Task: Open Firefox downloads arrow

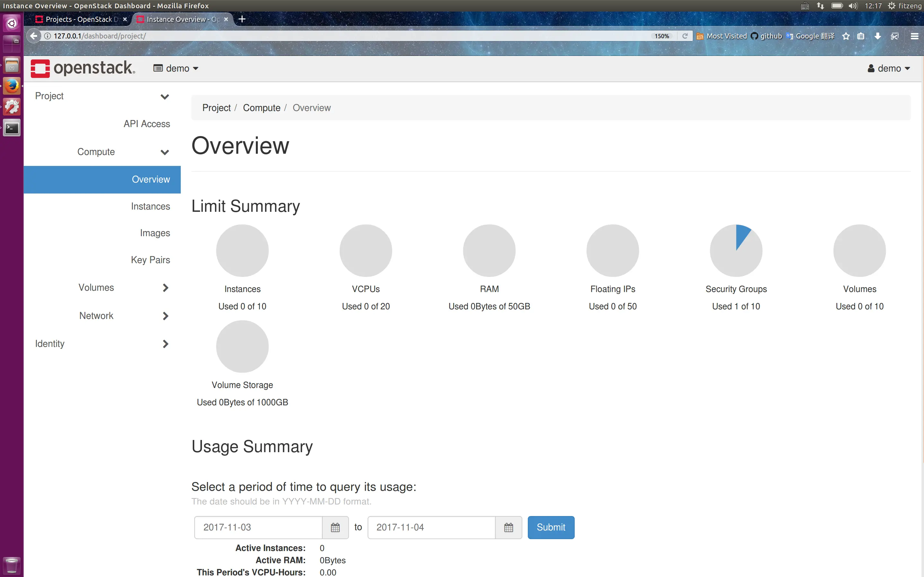Action: tap(877, 36)
